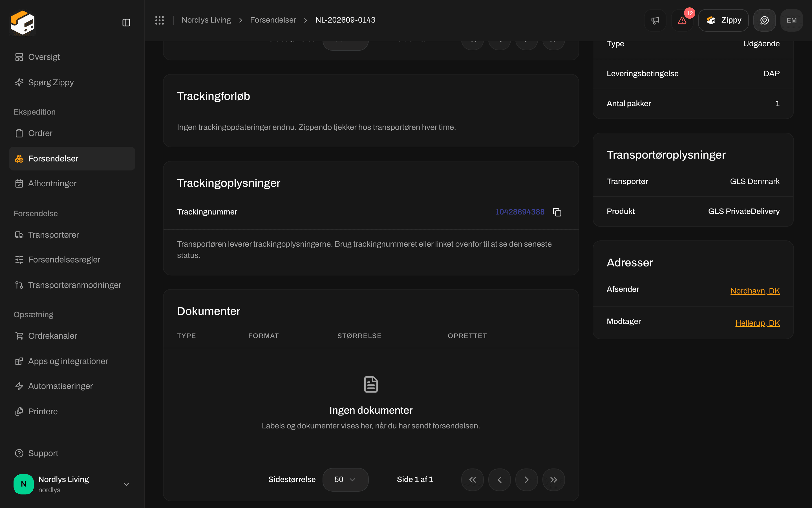Open the Zippy assistant button
812x508 pixels.
723,20
